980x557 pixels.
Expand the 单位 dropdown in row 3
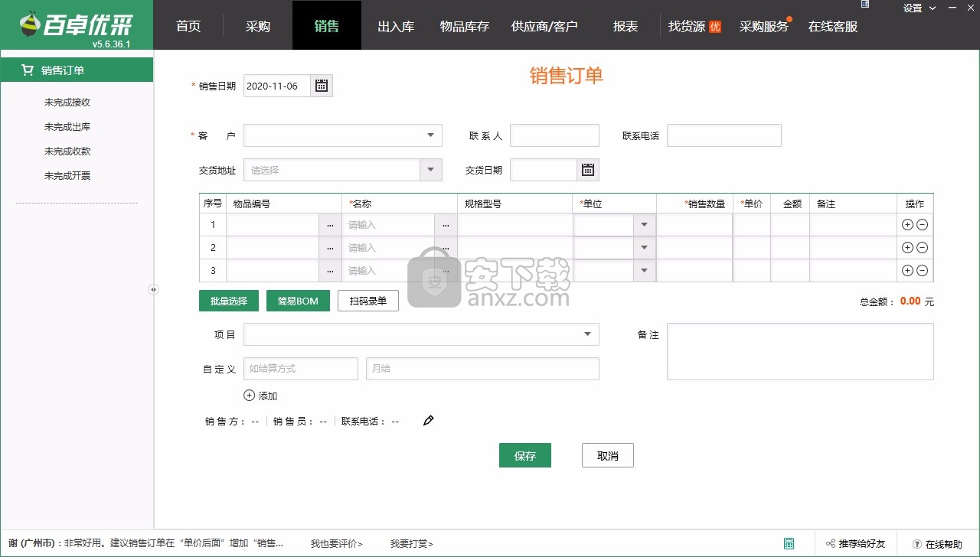644,271
